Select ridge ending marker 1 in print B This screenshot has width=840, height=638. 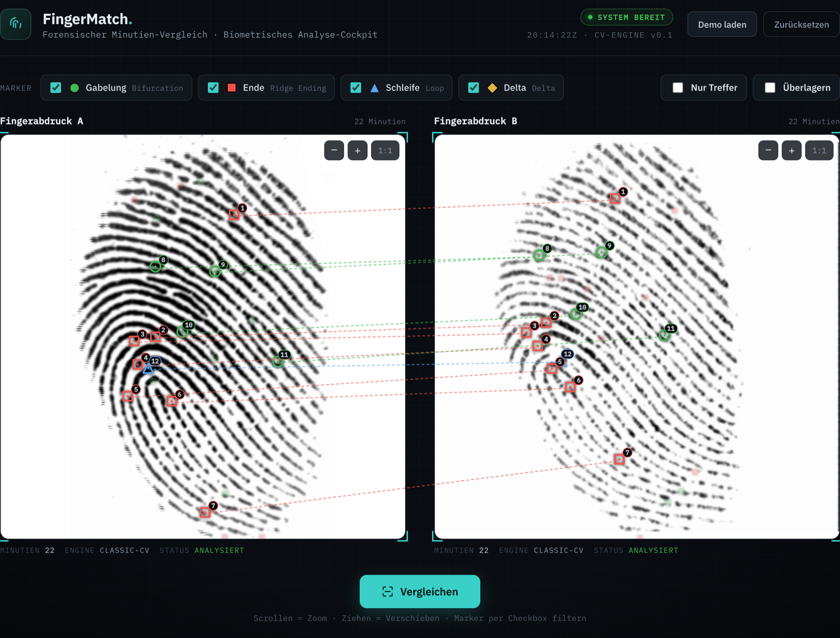click(615, 199)
